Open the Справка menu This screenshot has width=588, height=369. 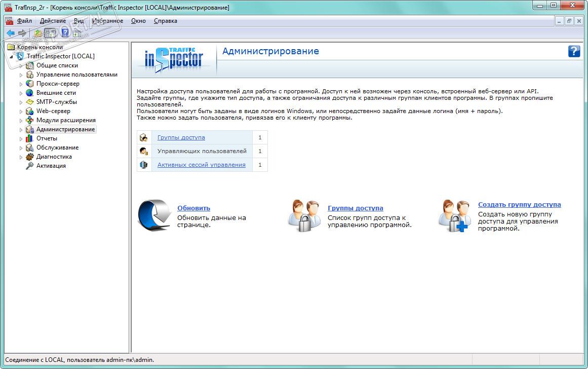[166, 21]
